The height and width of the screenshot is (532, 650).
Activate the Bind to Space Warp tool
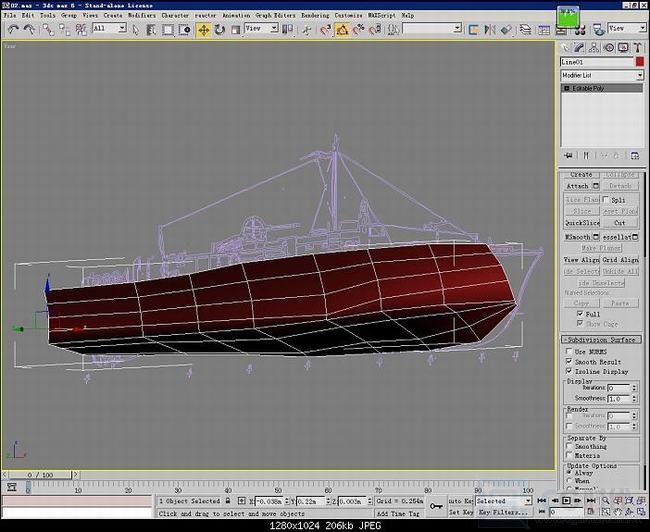pyautogui.click(x=81, y=29)
